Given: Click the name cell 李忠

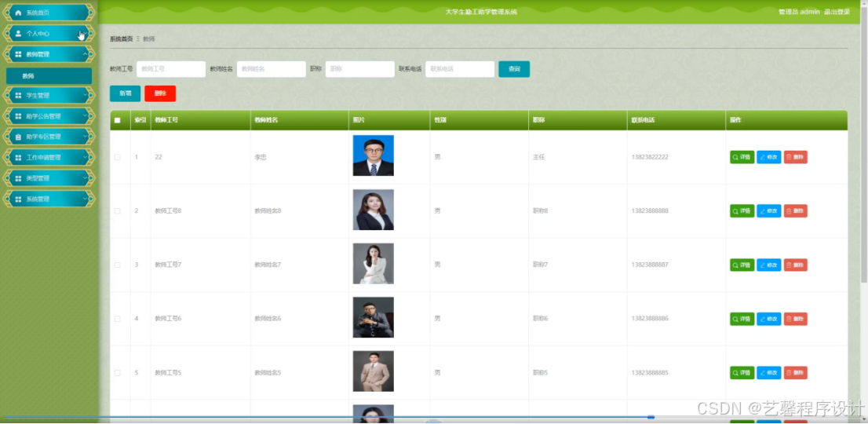Looking at the screenshot, I should click(261, 157).
